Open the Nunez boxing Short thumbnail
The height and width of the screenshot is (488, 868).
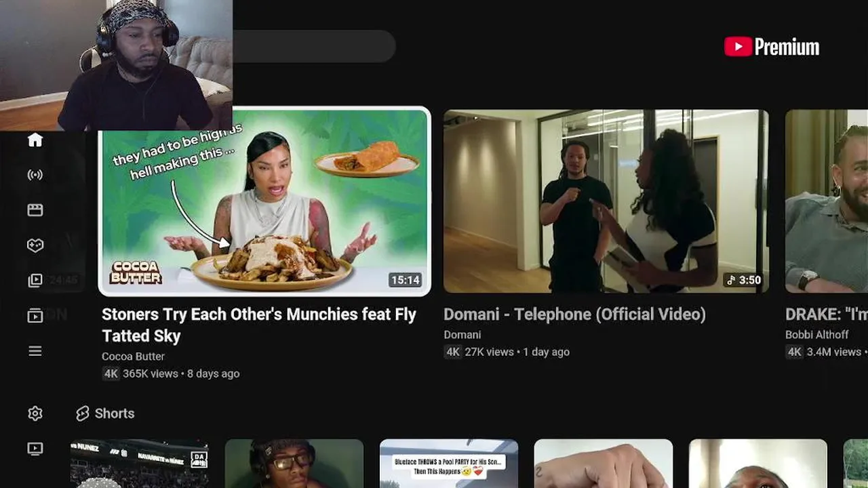pyautogui.click(x=140, y=464)
